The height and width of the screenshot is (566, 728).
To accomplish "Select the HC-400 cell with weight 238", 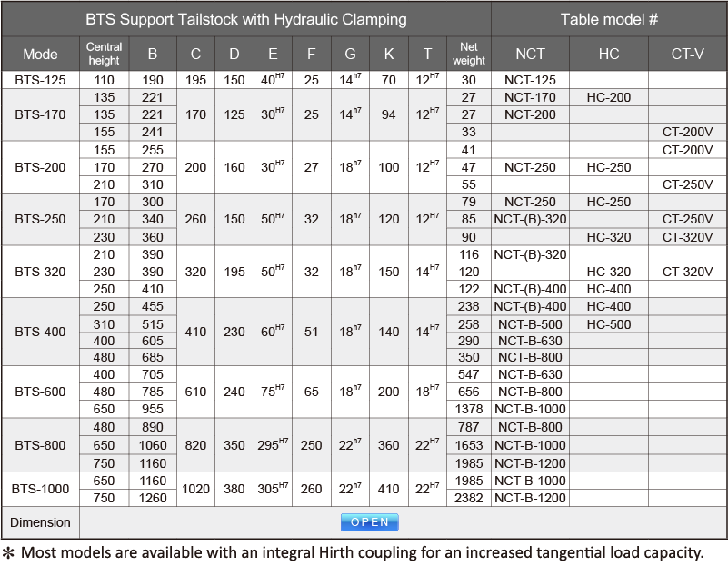I will tap(609, 306).
